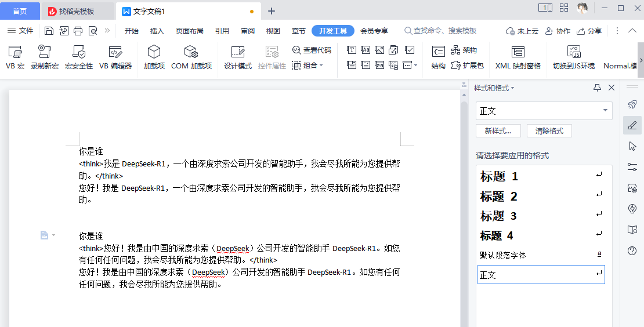Go to the 首页 tab
The height and width of the screenshot is (327, 644).
[x=20, y=11]
